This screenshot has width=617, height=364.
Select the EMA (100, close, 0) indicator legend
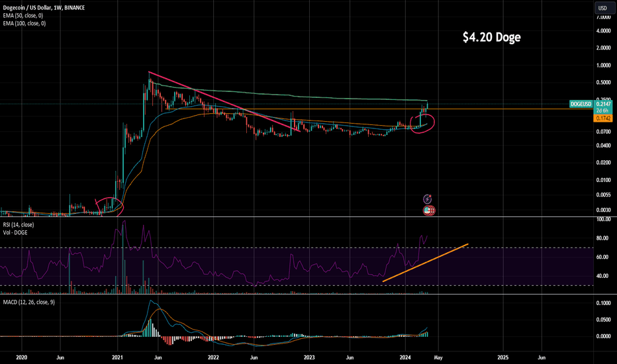(24, 23)
